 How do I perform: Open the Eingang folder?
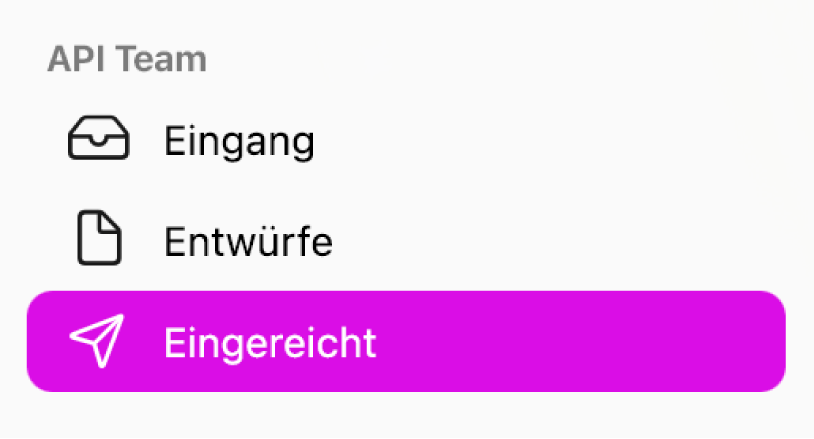click(x=238, y=142)
